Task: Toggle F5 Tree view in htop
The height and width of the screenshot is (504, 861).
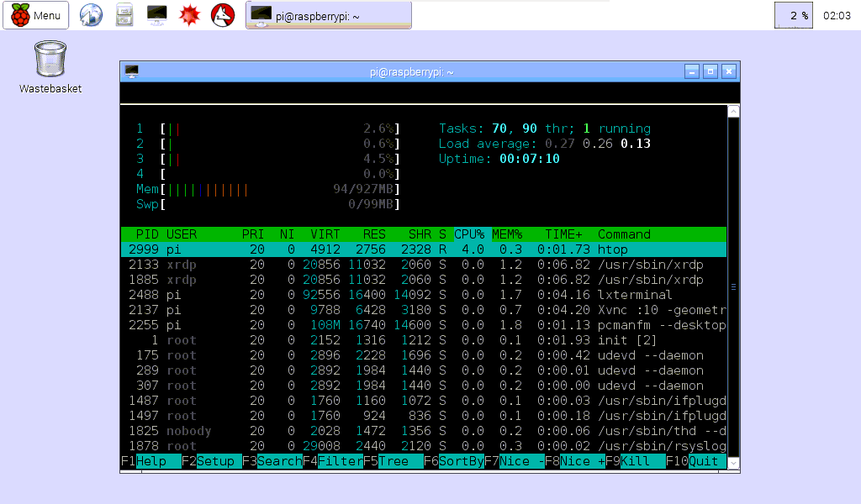Action: [x=394, y=461]
